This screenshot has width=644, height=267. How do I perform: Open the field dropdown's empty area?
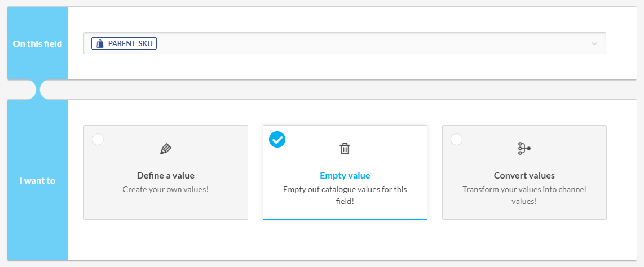point(367,43)
